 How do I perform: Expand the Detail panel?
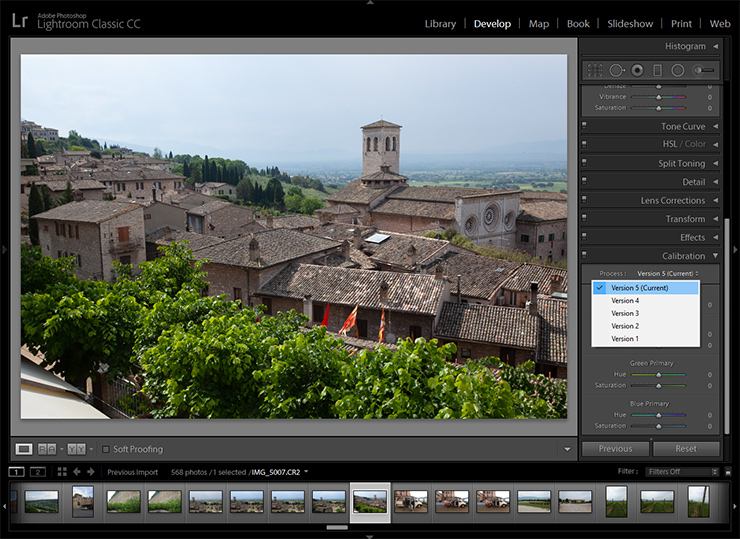click(x=715, y=182)
